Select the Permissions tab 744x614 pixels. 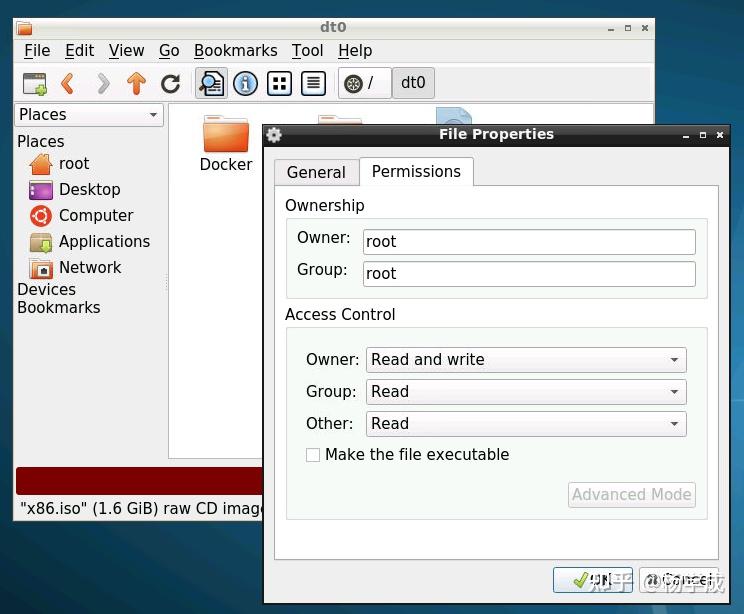point(416,171)
